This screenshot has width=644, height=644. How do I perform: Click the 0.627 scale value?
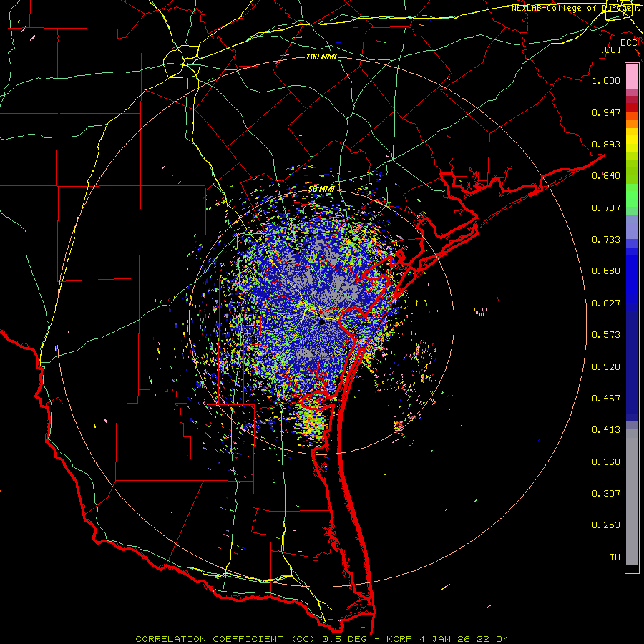(606, 303)
